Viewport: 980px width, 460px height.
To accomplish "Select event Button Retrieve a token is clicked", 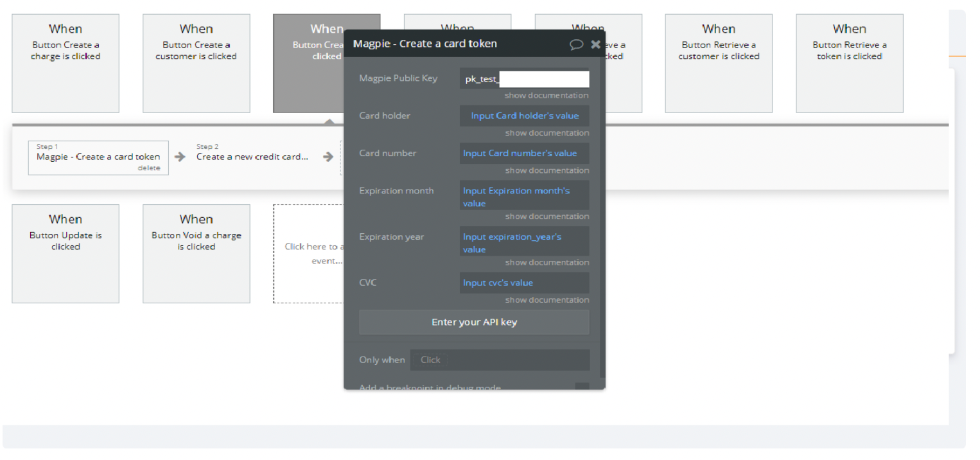I will point(850,64).
